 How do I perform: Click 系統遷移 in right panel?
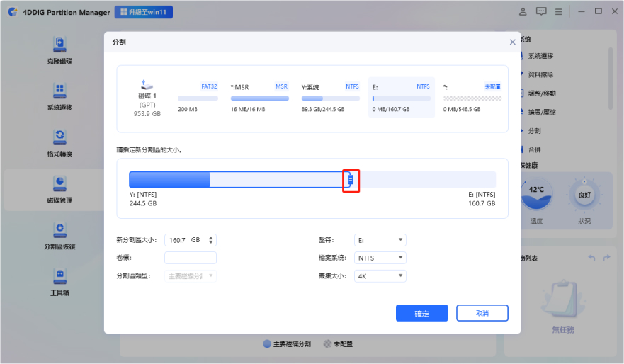coord(540,56)
